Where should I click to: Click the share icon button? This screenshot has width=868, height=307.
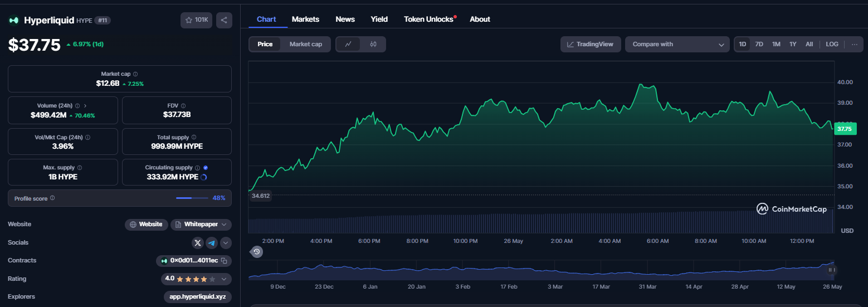click(224, 20)
